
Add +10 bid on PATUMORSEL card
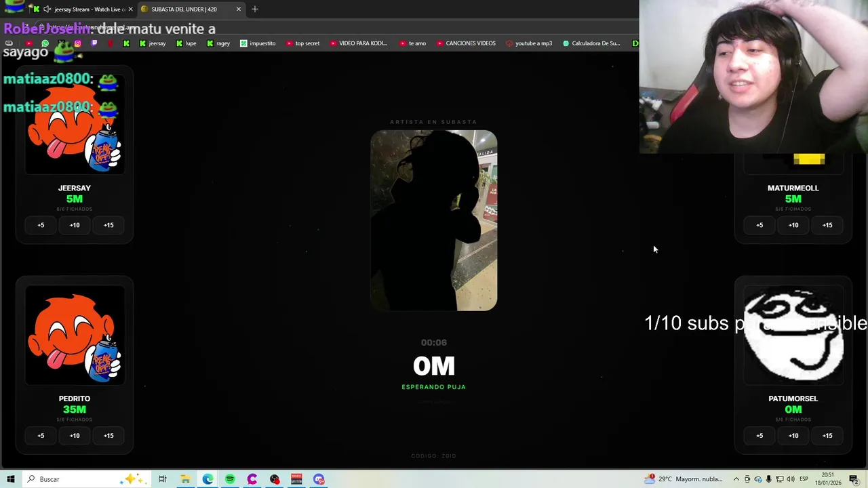tap(793, 436)
